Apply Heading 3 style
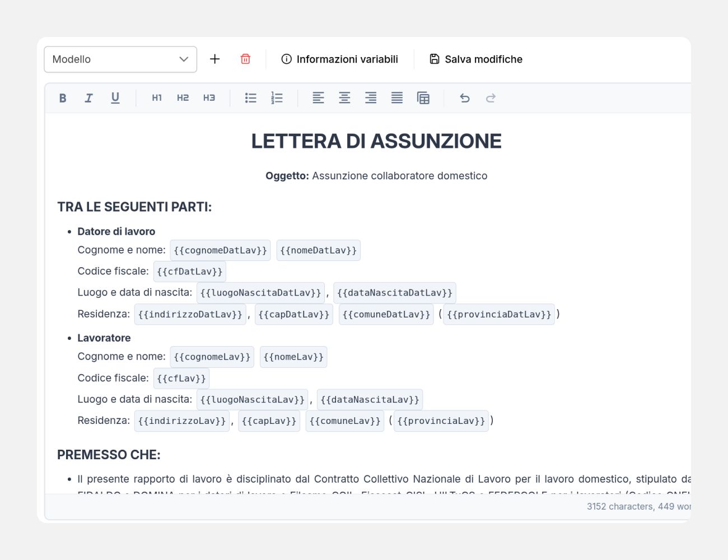 tap(209, 98)
